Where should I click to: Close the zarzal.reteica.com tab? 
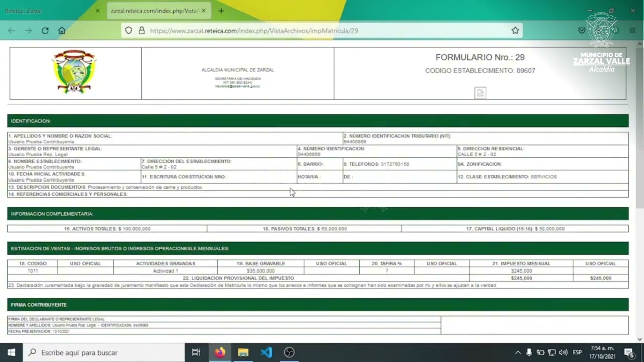pyautogui.click(x=204, y=11)
